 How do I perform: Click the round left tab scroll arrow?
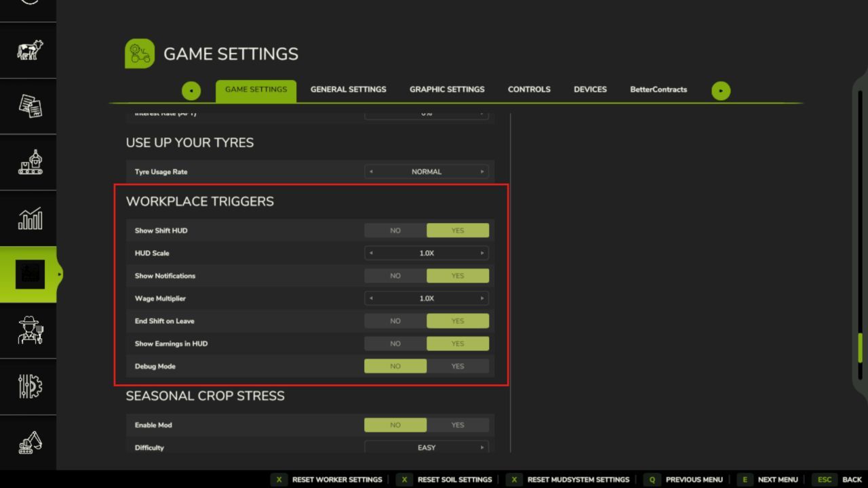[191, 90]
